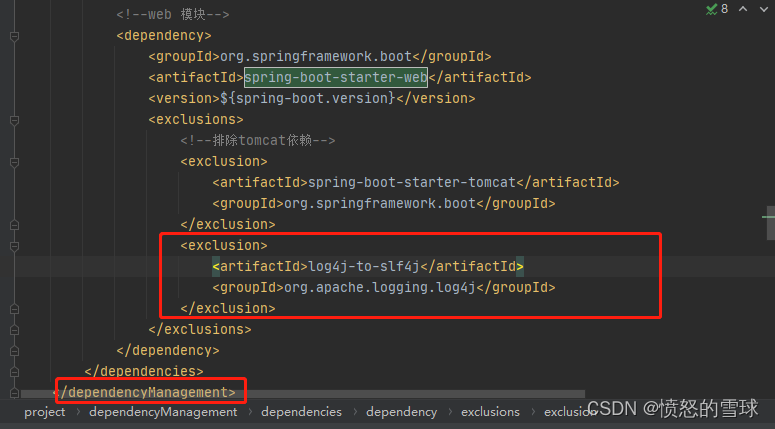Viewport: 775px width, 429px height.
Task: Click the '</exclusions>' closing tag text
Action: [x=200, y=329]
